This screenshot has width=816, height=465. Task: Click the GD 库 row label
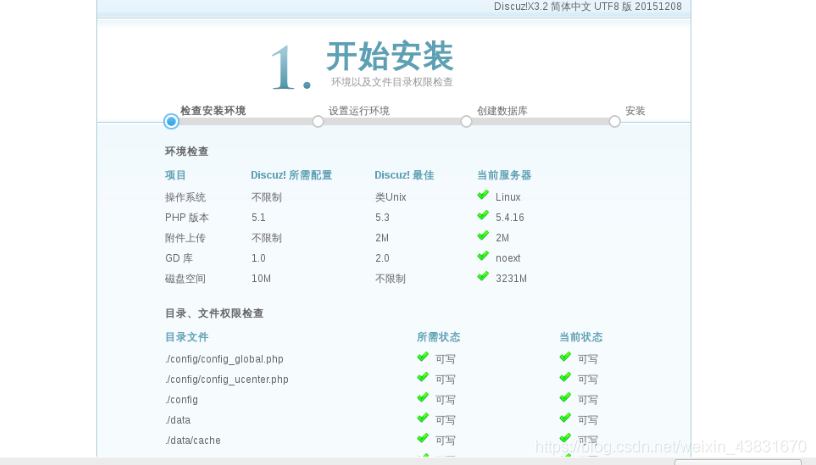pyautogui.click(x=179, y=258)
